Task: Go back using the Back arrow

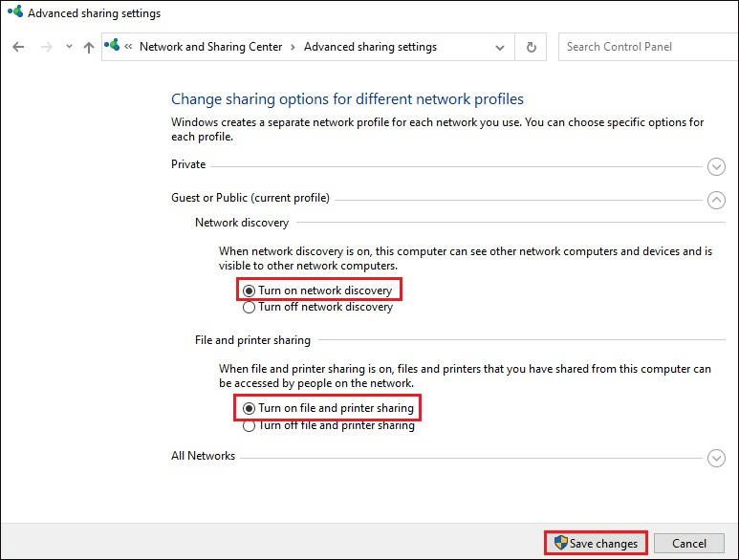Action: [x=18, y=47]
